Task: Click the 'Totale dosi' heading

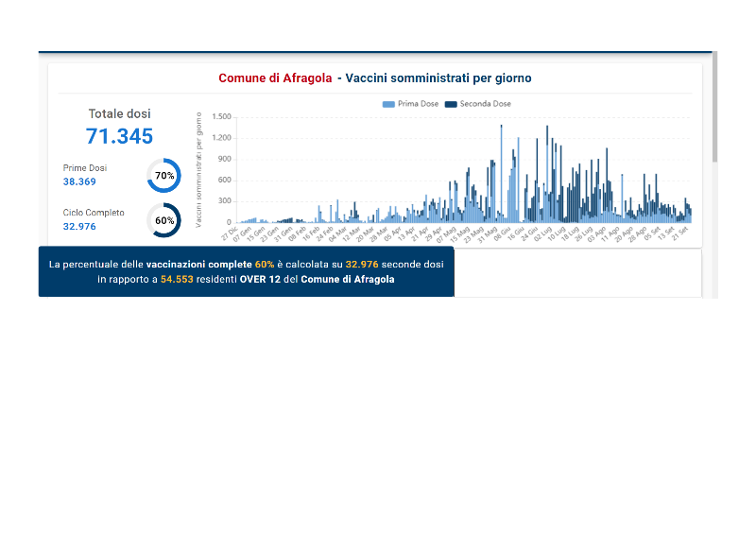Action: [x=120, y=113]
